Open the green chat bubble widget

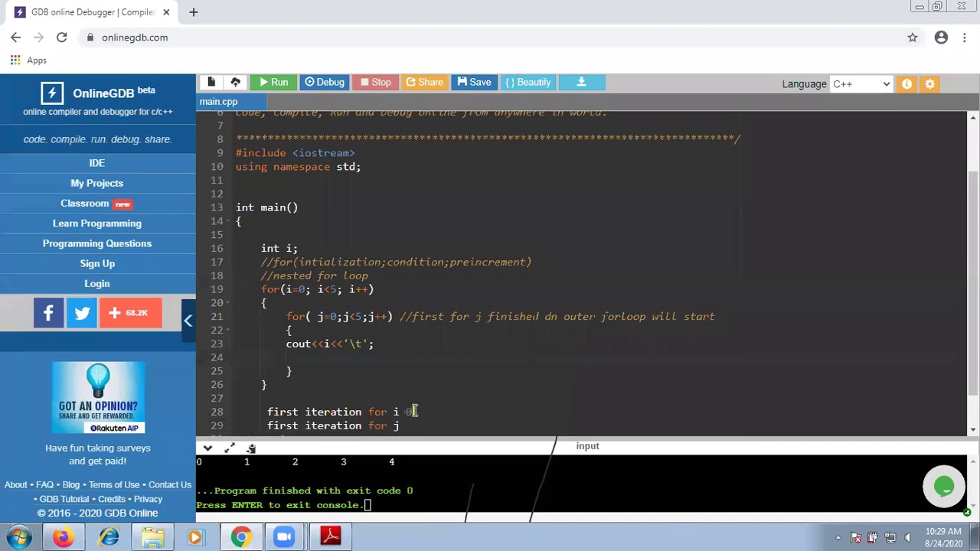pyautogui.click(x=944, y=486)
